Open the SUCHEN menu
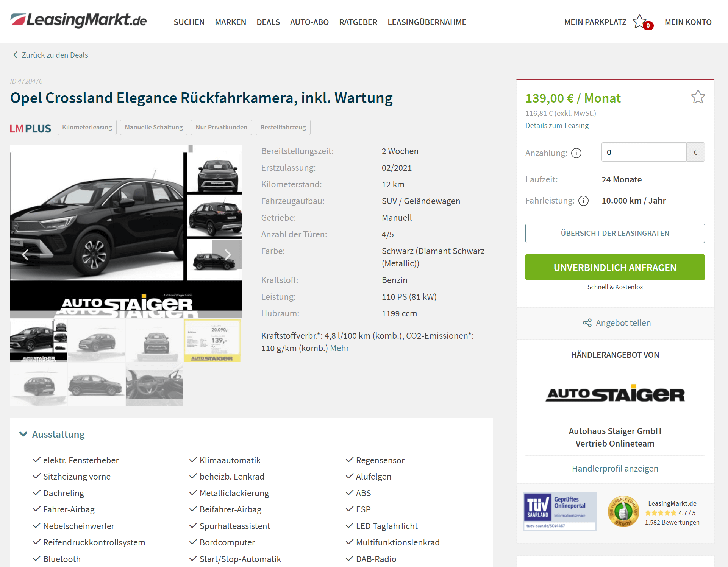This screenshot has height=567, width=728. click(x=189, y=22)
